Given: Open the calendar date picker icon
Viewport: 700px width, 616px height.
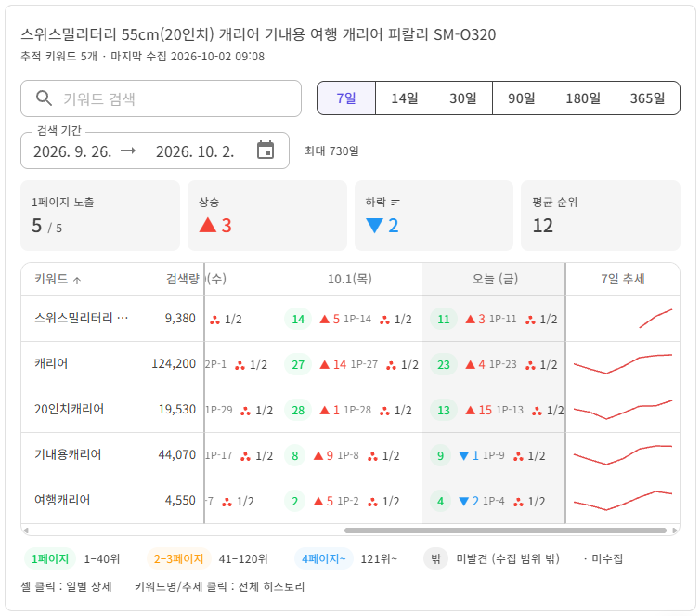Looking at the screenshot, I should click(x=266, y=150).
